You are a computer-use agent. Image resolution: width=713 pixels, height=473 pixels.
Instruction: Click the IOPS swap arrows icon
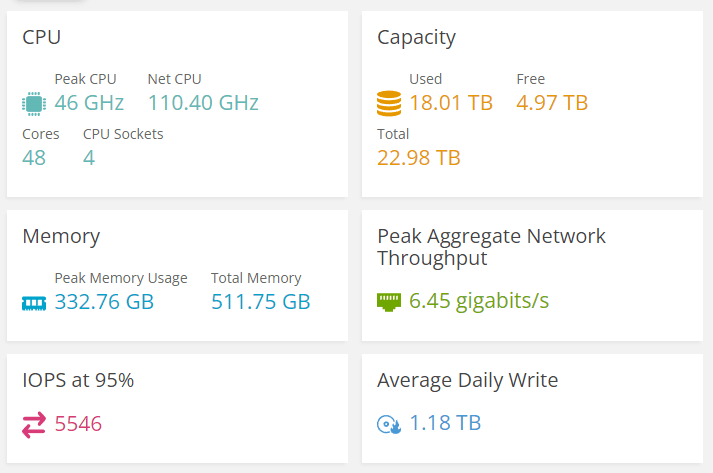pyautogui.click(x=34, y=425)
